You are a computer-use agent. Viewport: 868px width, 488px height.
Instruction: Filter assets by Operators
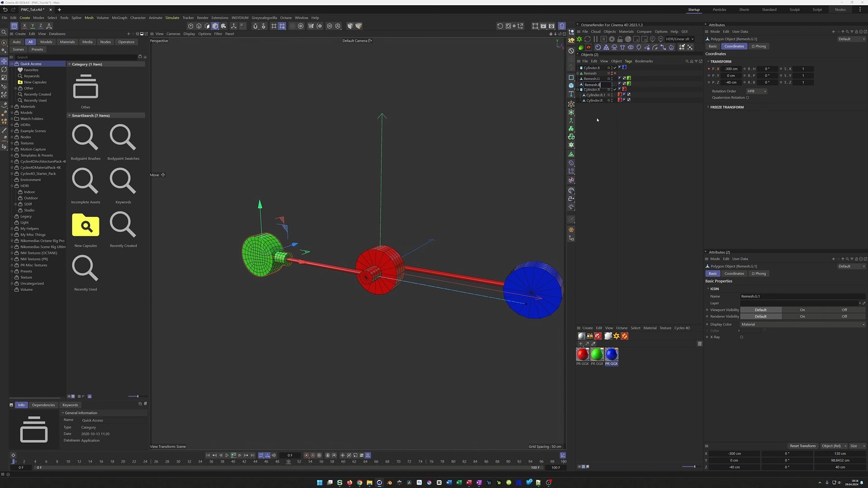click(126, 42)
